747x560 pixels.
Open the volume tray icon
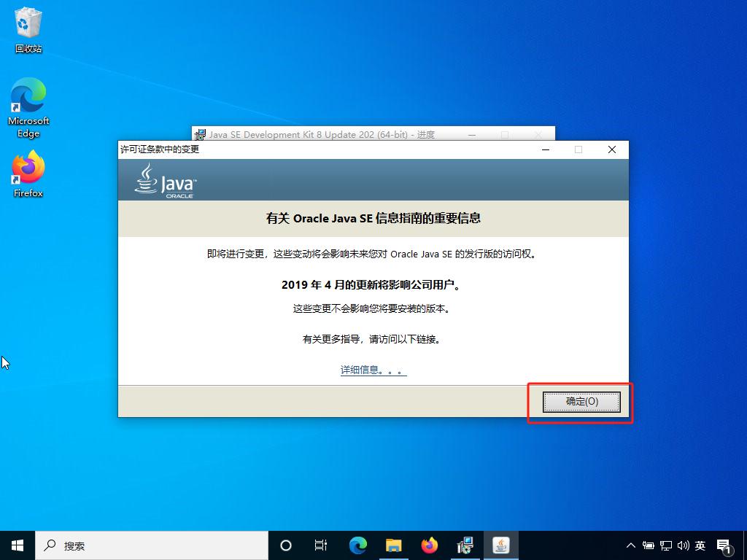[x=683, y=545]
